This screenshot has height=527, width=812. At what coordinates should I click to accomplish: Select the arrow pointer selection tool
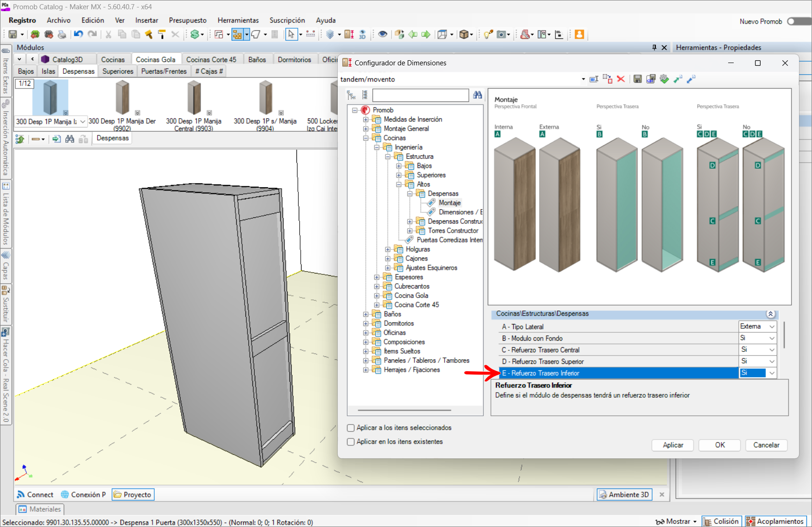tap(291, 34)
